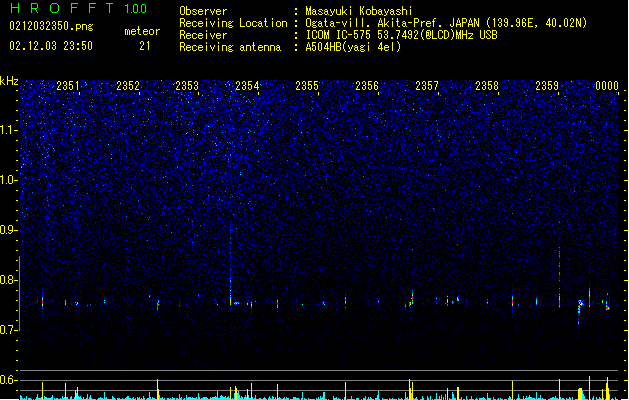Click the observer name Masayuki Kobayashi
The image size is (629, 400).
click(x=359, y=11)
